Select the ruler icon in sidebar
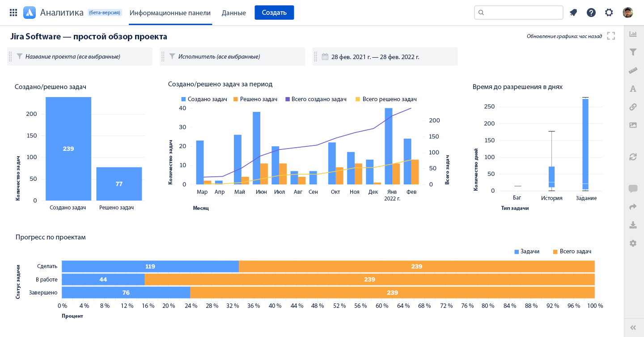Screen dimensions: 644x337 pyautogui.click(x=633, y=70)
